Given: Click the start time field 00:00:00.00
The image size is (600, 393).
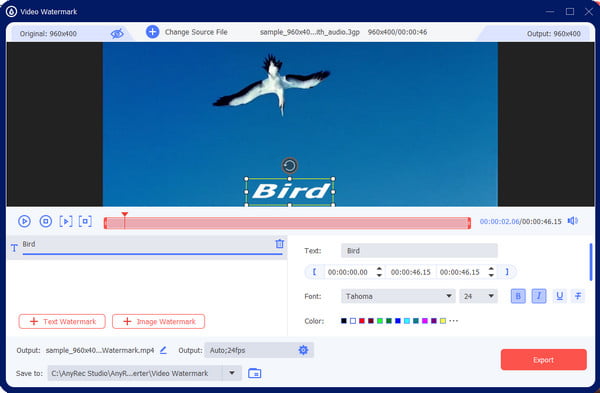Looking at the screenshot, I should point(348,272).
